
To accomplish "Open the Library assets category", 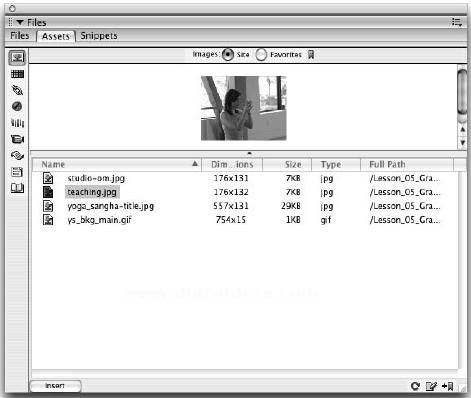I will pyautogui.click(x=17, y=188).
